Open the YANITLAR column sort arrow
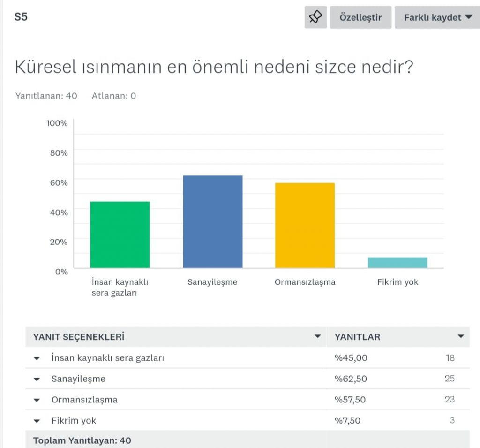Viewport: 480px width, 448px height. [460, 336]
